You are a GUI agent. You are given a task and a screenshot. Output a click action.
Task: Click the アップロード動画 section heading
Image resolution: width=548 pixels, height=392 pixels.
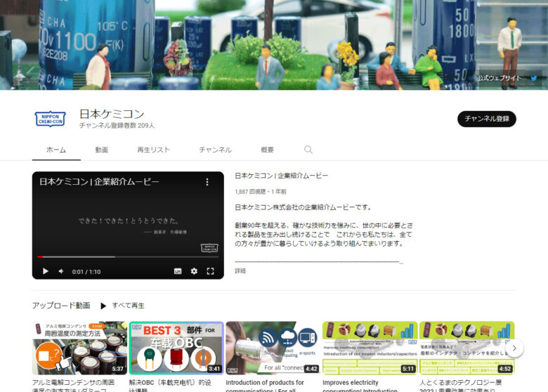coord(61,306)
